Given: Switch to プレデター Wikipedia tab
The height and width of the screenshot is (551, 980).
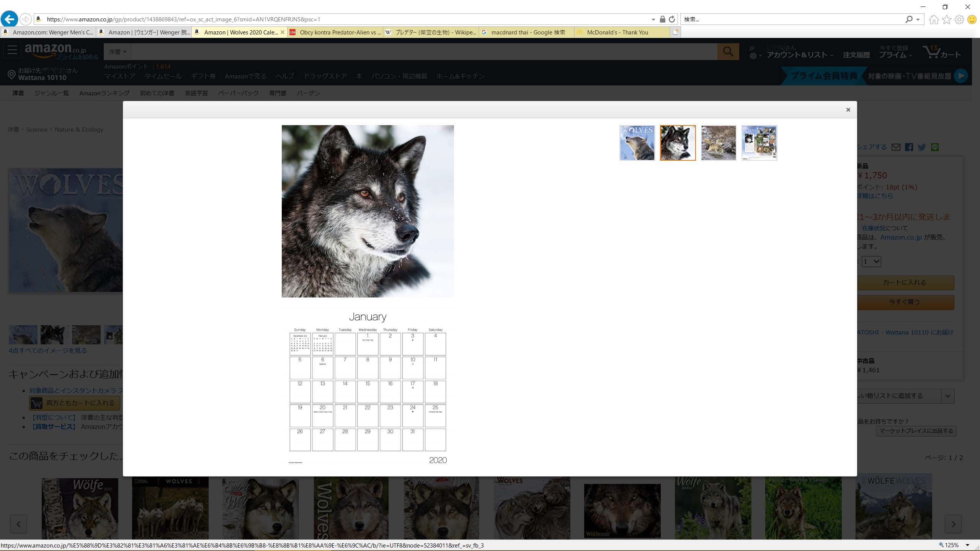Looking at the screenshot, I should point(431,32).
